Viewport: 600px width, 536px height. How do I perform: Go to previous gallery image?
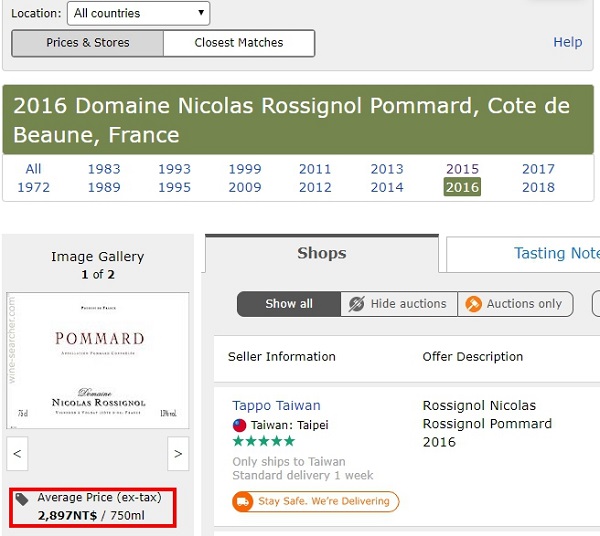17,454
